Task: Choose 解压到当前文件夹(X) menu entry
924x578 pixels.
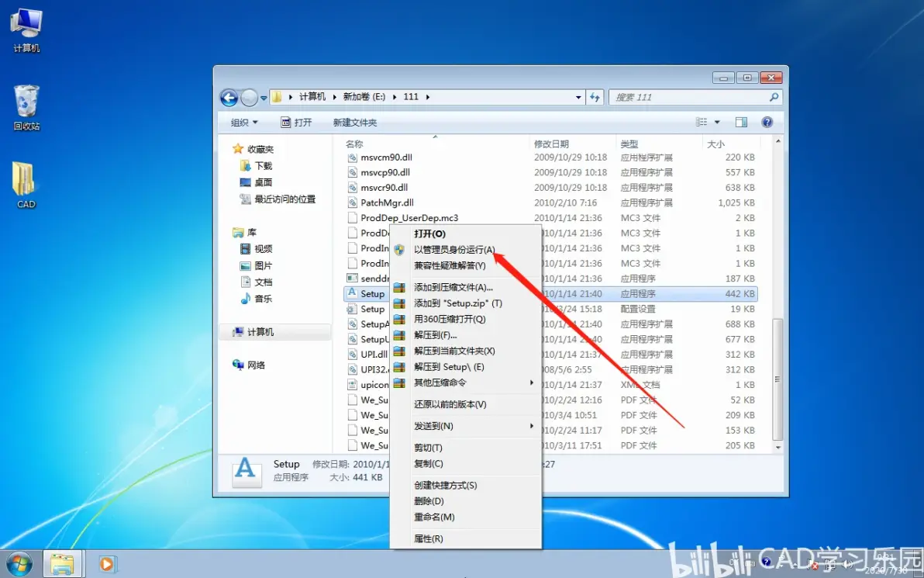Action: pos(466,351)
